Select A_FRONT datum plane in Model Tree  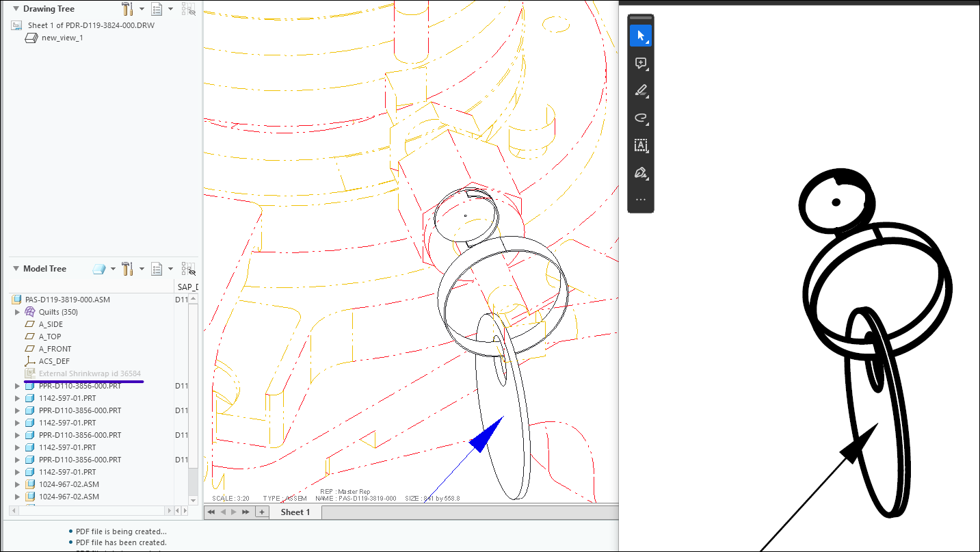pos(55,349)
